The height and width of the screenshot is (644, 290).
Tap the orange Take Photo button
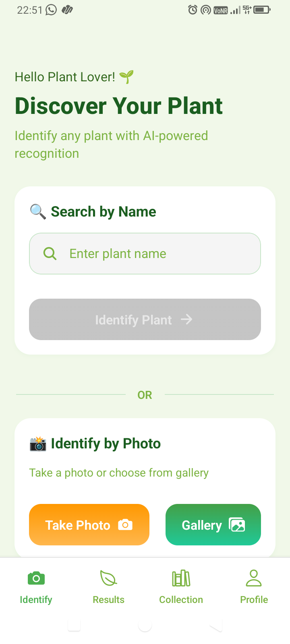[x=89, y=525]
